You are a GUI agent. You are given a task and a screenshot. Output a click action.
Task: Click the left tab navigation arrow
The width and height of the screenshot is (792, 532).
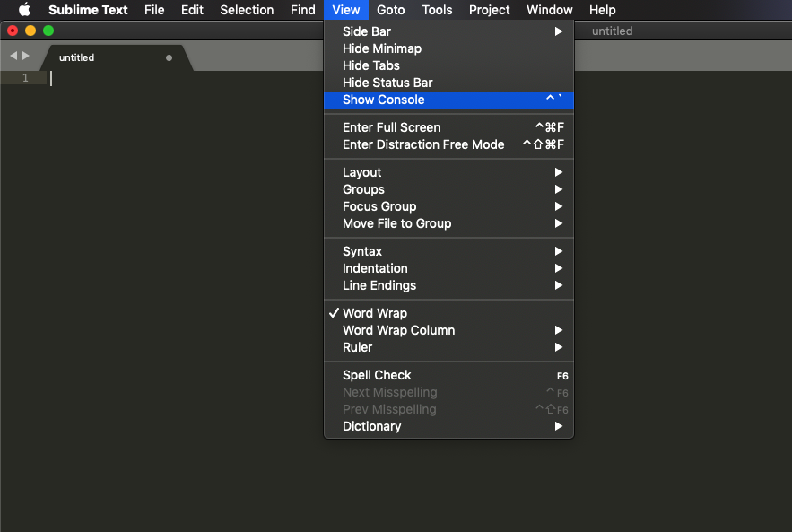pos(13,56)
